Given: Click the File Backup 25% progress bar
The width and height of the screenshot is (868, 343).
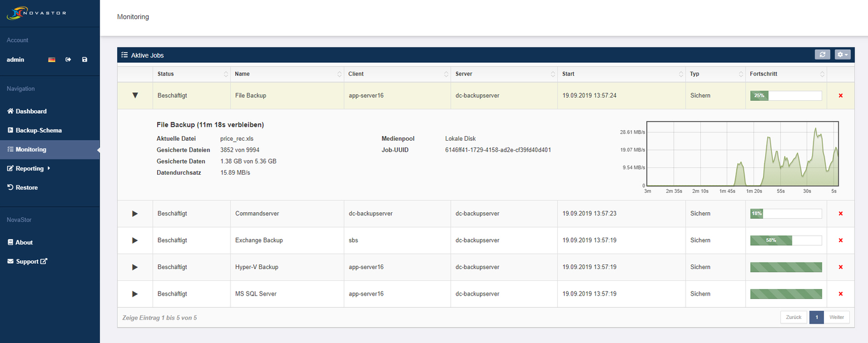Looking at the screenshot, I should pyautogui.click(x=785, y=95).
